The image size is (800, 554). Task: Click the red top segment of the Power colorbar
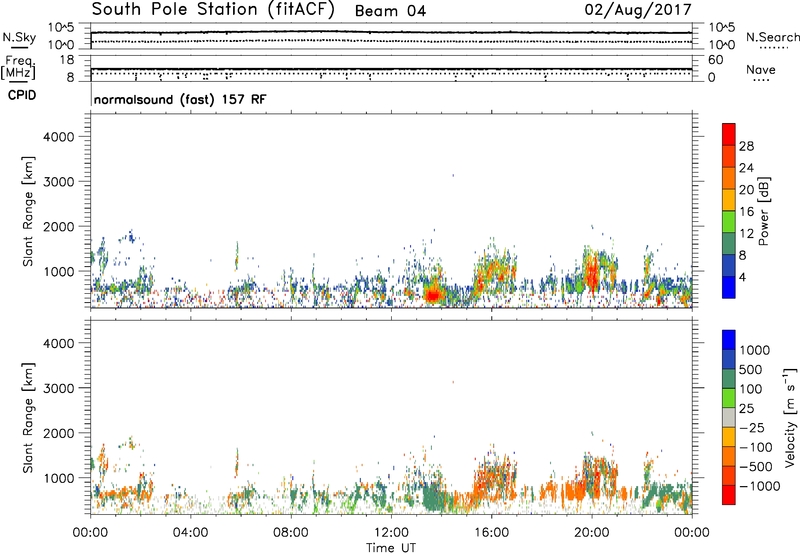(x=729, y=134)
